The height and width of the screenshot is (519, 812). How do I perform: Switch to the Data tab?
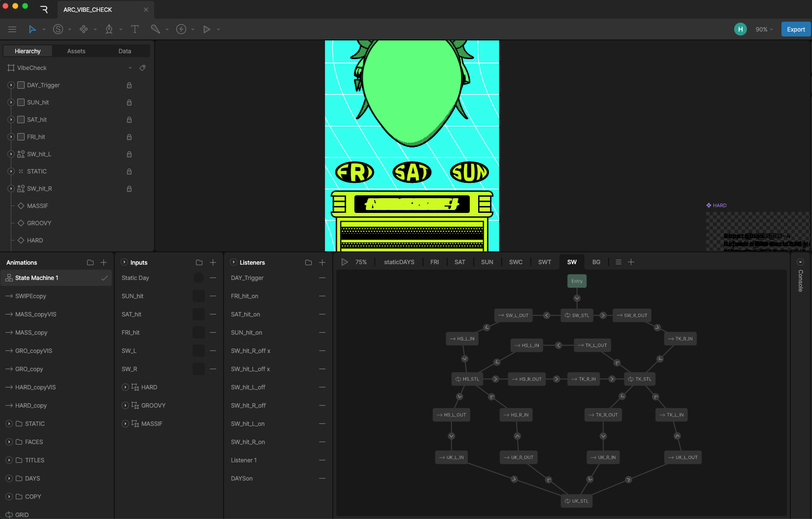tap(125, 51)
